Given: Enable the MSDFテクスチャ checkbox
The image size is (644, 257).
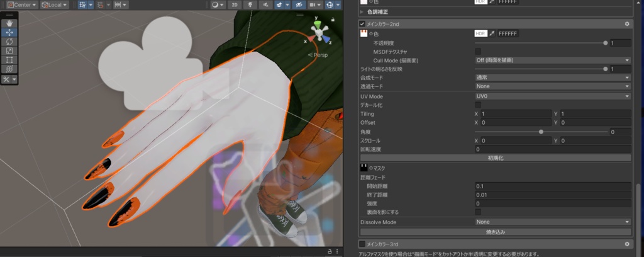Looking at the screenshot, I should [x=478, y=52].
